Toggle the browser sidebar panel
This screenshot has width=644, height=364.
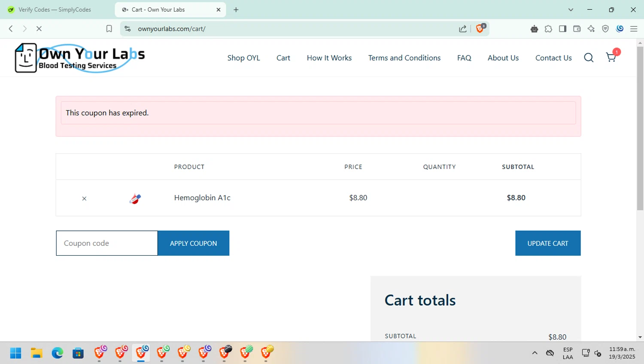click(x=562, y=29)
